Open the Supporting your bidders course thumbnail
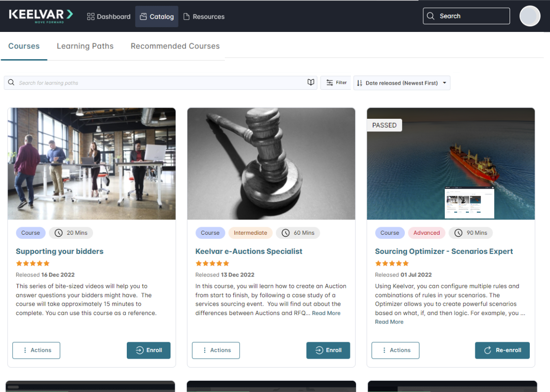Image resolution: width=550 pixels, height=392 pixels. click(92, 164)
